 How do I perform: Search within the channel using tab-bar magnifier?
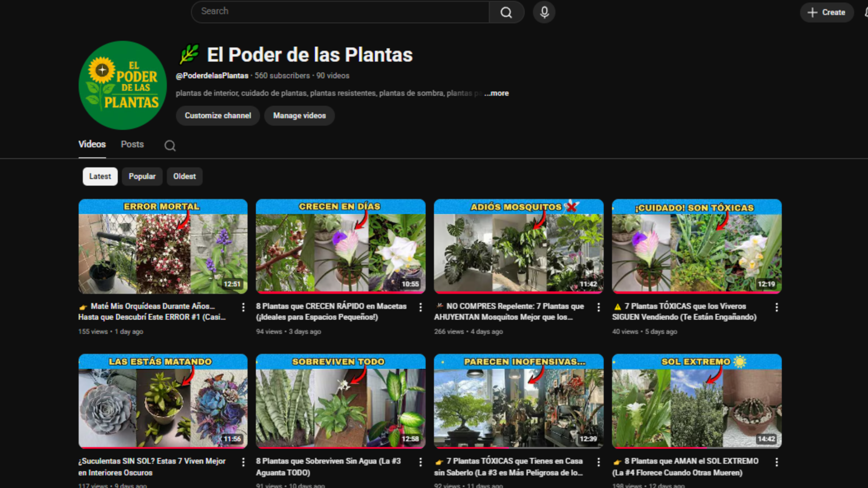[170, 145]
